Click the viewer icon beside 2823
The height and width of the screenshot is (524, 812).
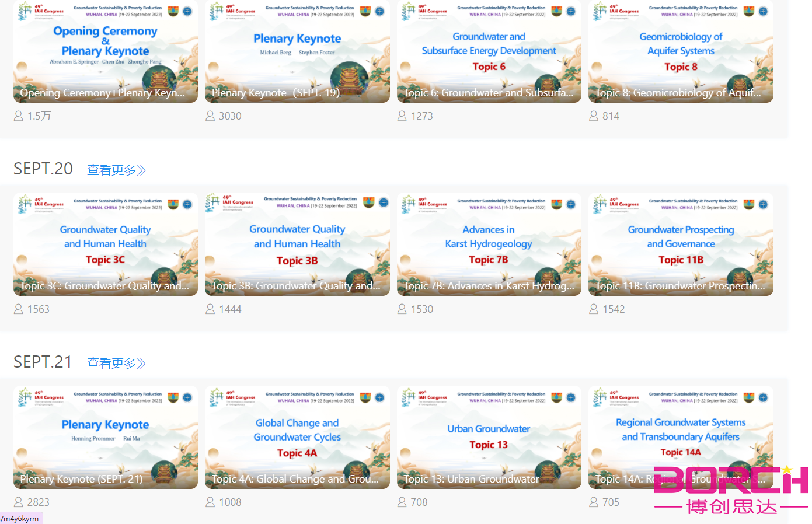19,502
